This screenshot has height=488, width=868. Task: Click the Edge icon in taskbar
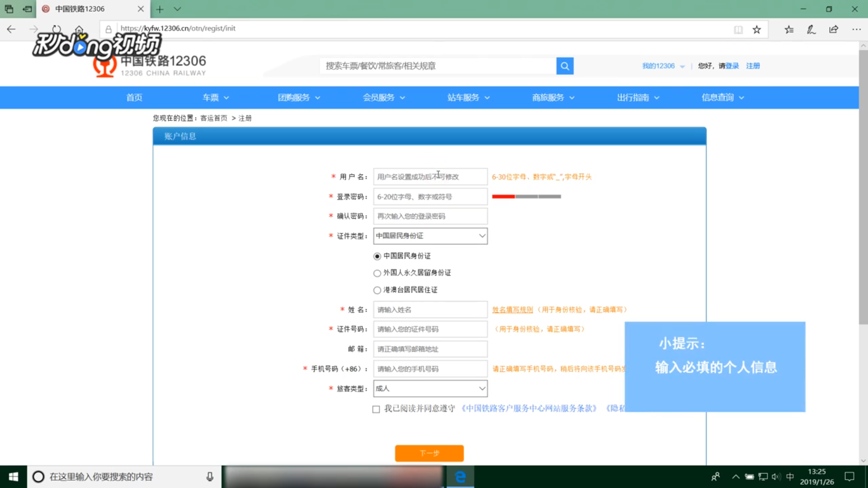tap(460, 477)
